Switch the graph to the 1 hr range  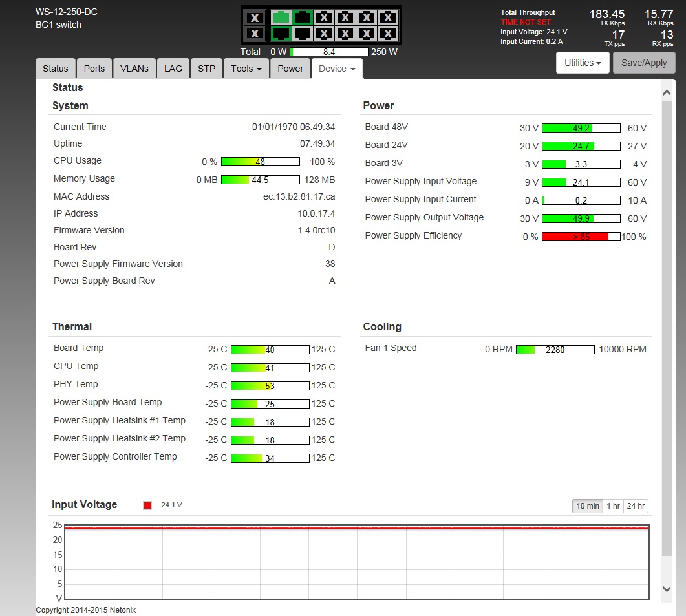[x=613, y=506]
